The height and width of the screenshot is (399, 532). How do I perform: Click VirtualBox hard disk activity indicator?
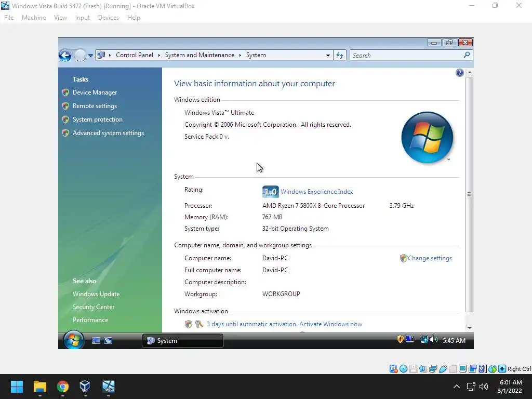[393, 369]
